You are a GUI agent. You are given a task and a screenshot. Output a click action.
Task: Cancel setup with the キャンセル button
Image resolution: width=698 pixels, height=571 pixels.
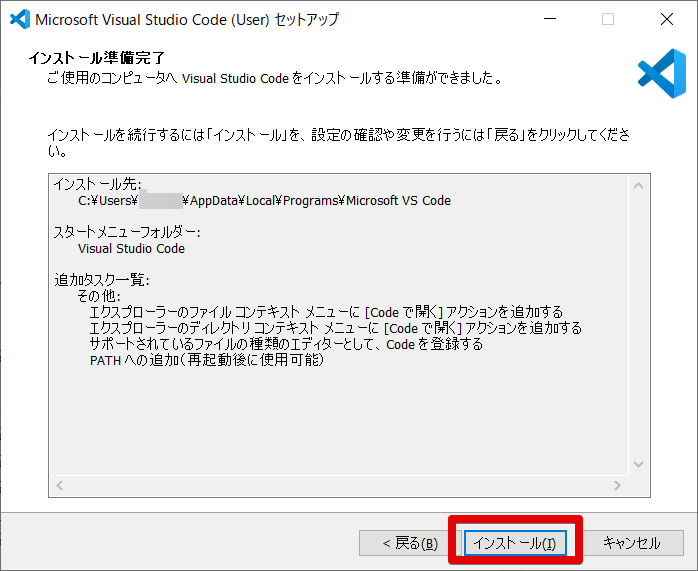coord(631,543)
